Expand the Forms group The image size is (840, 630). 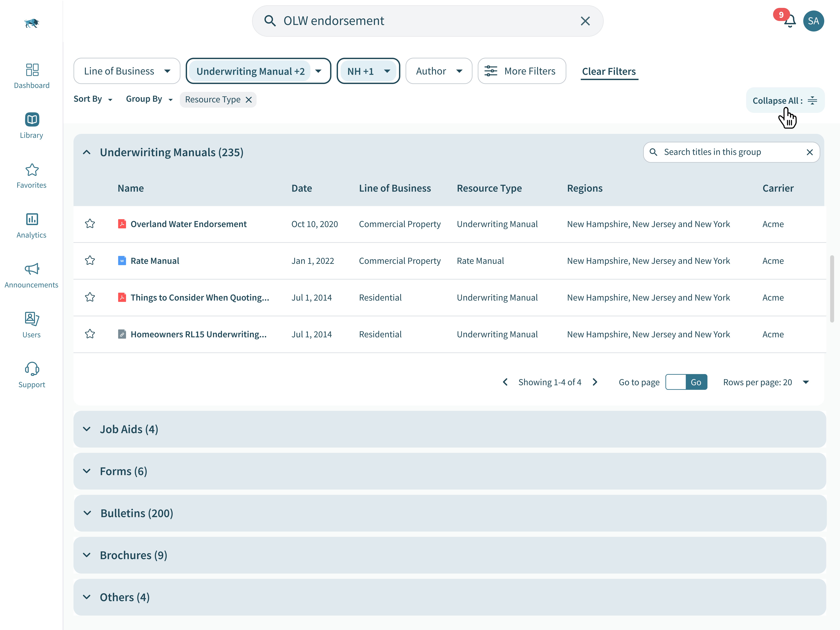pos(87,471)
